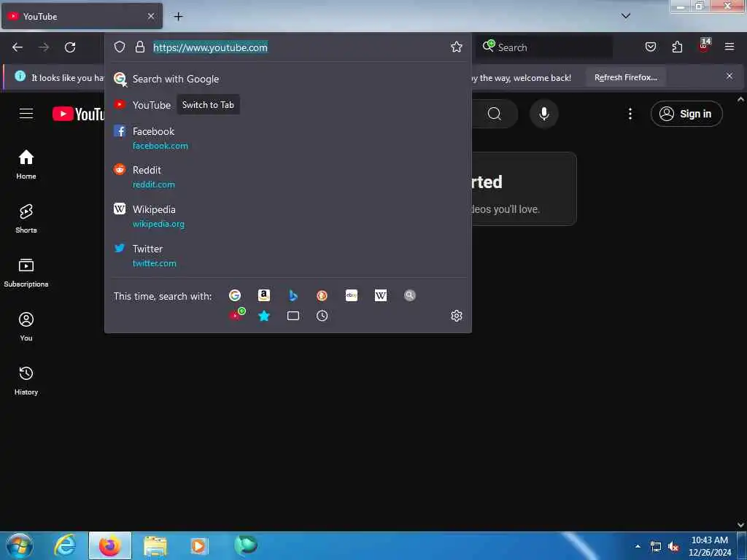Select the Reddit suggestion row
The image size is (747, 560).
pyautogui.click(x=287, y=176)
